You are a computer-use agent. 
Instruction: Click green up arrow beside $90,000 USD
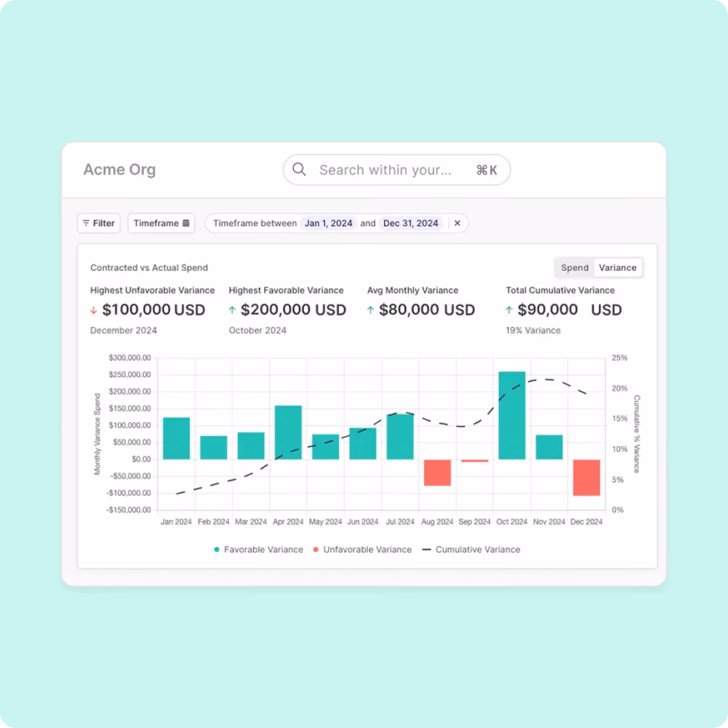(x=509, y=310)
